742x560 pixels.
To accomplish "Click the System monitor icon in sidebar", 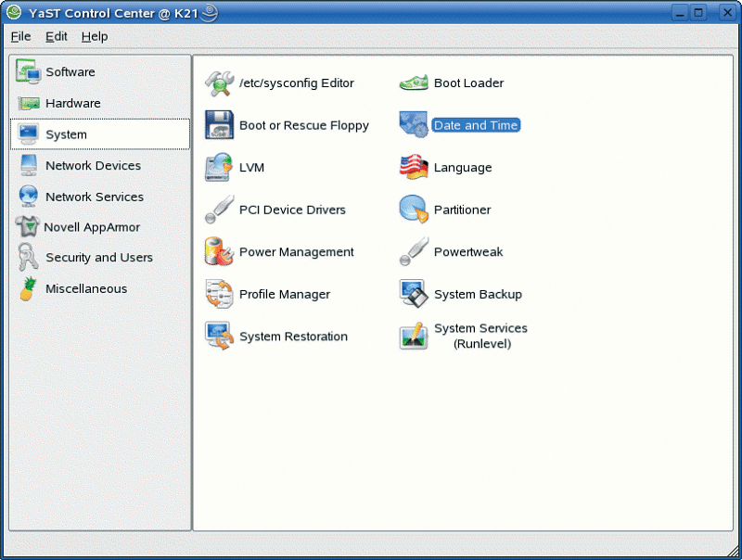I will click(28, 134).
